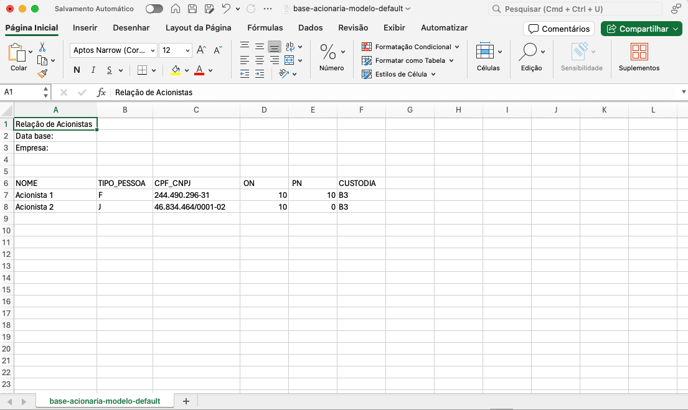Click the Copy icon
Image resolution: width=688 pixels, height=410 pixels.
42,61
